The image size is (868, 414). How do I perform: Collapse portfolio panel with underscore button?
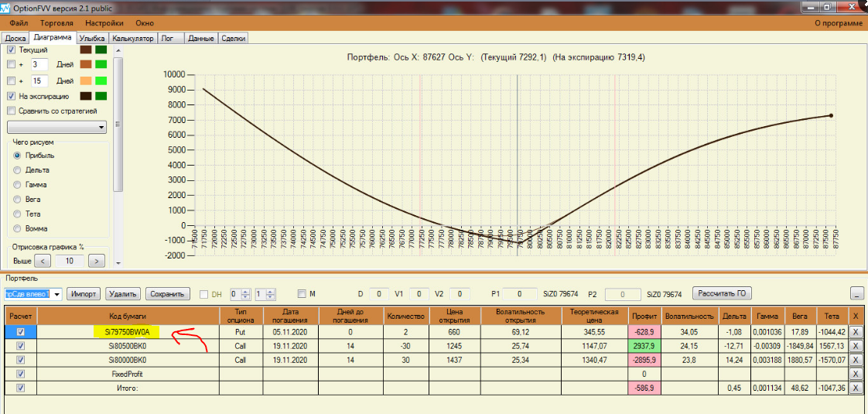click(x=856, y=293)
